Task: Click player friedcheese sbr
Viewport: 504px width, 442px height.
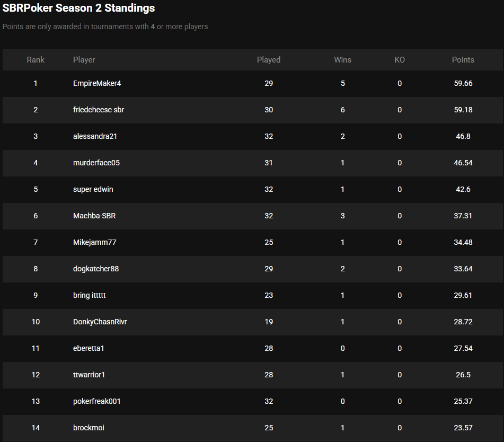Action: (99, 110)
